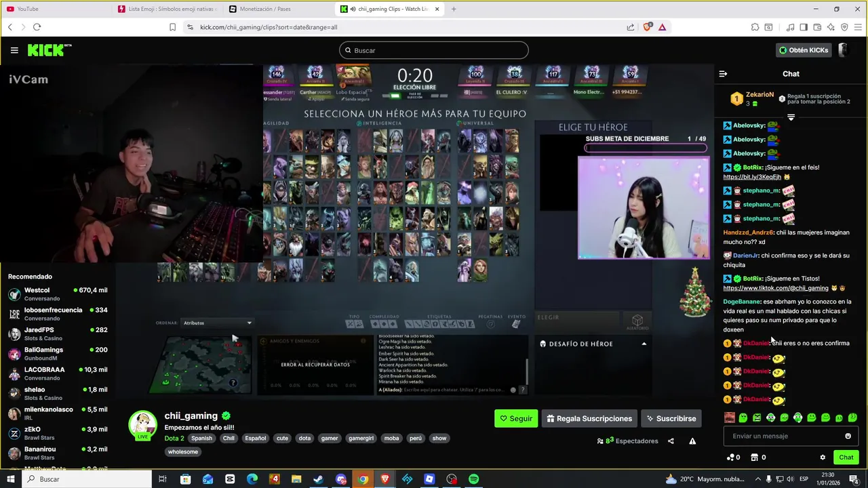Open Brave playlist music icon
This screenshot has width=868, height=488.
point(790,27)
